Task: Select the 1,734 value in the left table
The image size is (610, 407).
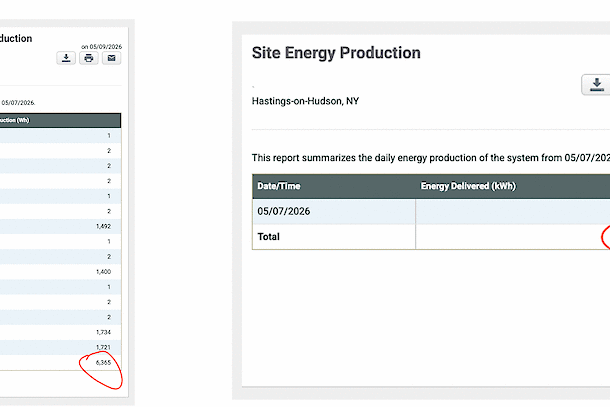Action: pos(103,332)
